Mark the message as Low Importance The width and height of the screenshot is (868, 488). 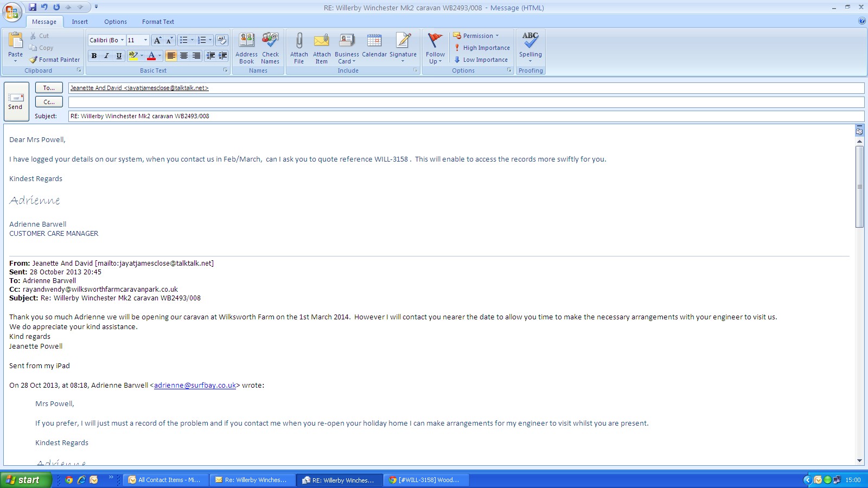pyautogui.click(x=481, y=60)
